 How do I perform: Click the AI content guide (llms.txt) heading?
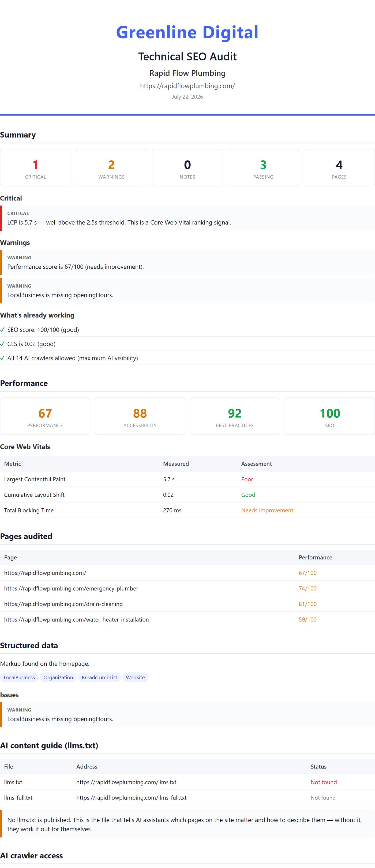[x=49, y=745]
